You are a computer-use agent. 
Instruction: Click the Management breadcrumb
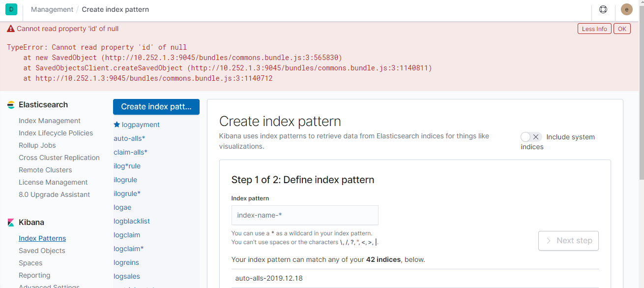(x=52, y=9)
